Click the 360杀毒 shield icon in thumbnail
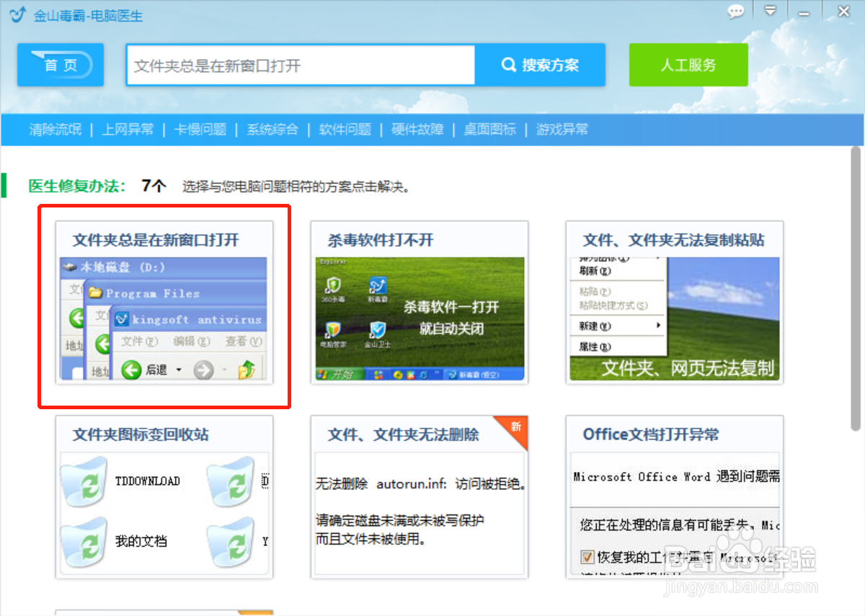The width and height of the screenshot is (865, 616). pos(332,285)
